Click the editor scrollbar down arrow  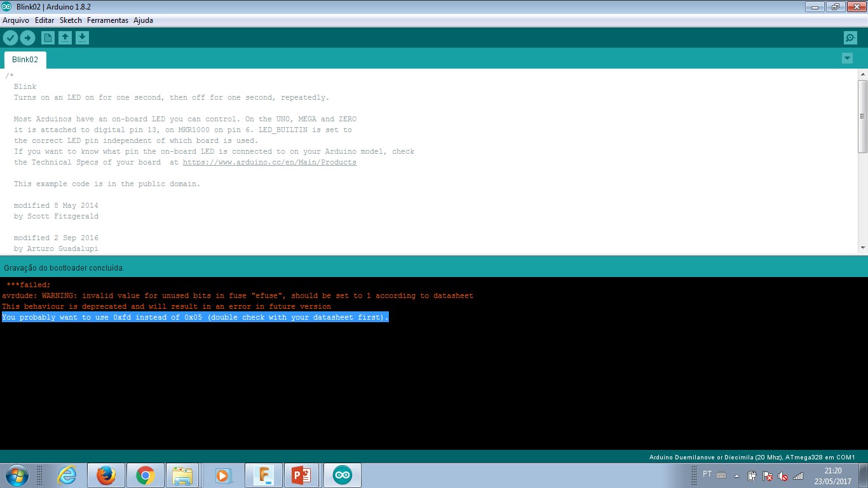(862, 247)
